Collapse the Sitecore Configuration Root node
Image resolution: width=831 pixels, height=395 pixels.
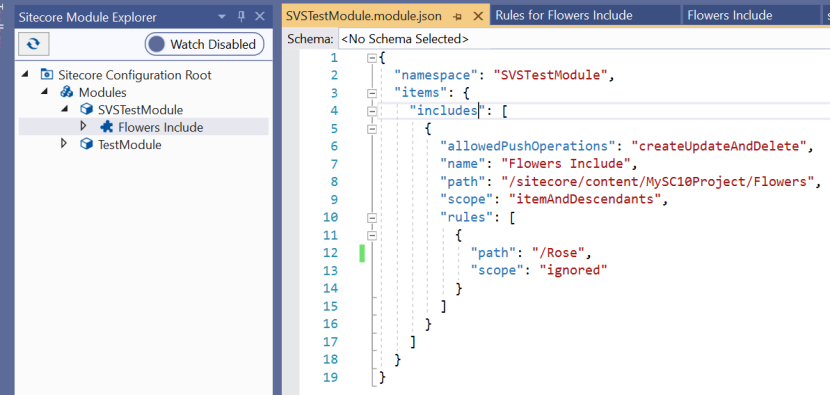click(26, 75)
